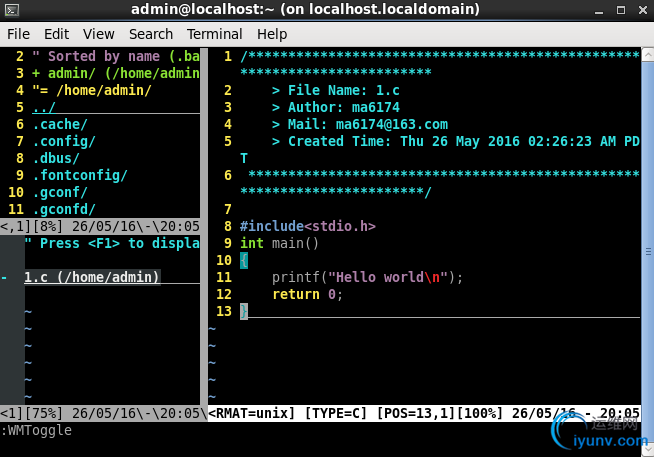Viewport: 654px width, 457px height.
Task: Click the closing brace on line 13
Action: pos(244,311)
